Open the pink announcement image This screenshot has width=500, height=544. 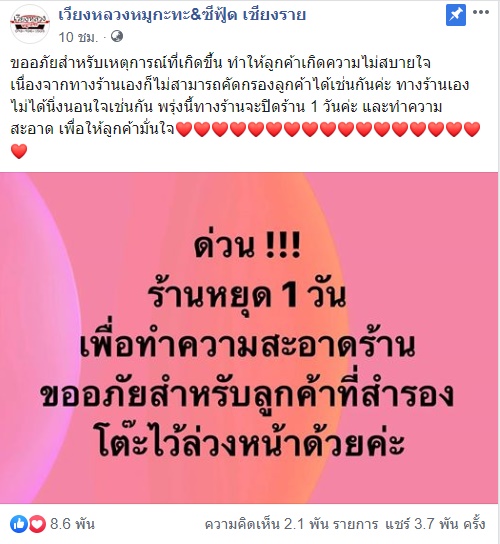click(249, 338)
